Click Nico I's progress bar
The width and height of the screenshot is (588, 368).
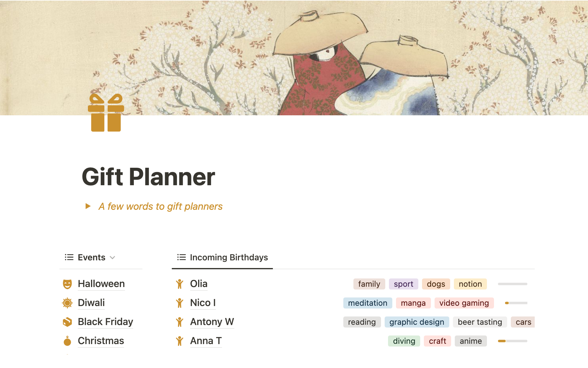[516, 303]
